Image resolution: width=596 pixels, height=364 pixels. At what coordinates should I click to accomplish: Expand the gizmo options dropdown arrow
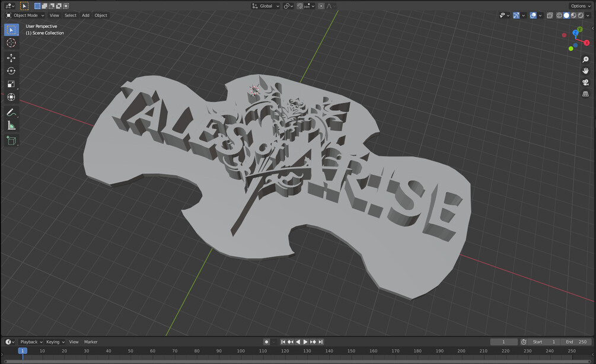[x=524, y=15]
